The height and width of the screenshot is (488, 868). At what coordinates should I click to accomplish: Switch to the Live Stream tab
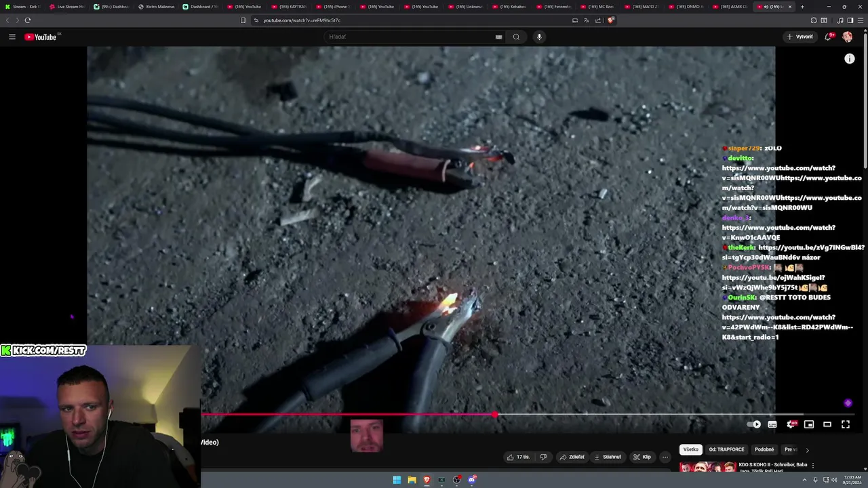coord(67,7)
